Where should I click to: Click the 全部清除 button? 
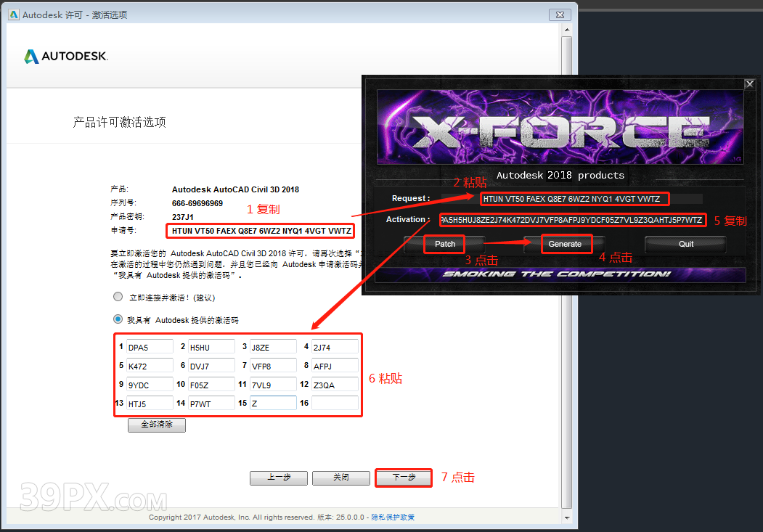(x=157, y=425)
